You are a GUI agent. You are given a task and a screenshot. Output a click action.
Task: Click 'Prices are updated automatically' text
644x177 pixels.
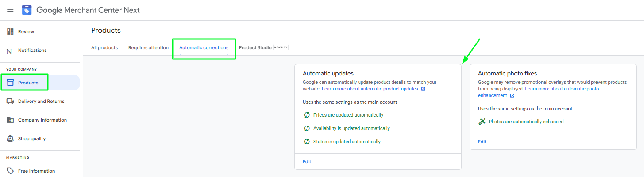348,115
